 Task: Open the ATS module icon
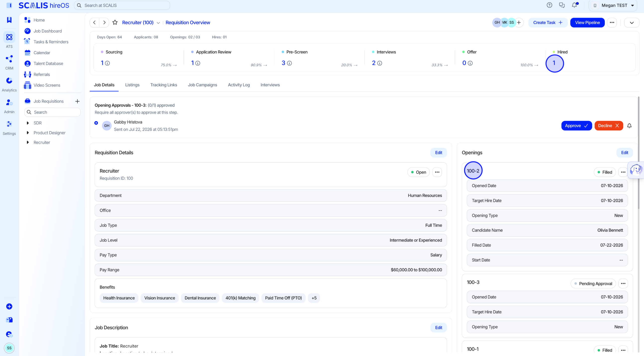[9, 37]
